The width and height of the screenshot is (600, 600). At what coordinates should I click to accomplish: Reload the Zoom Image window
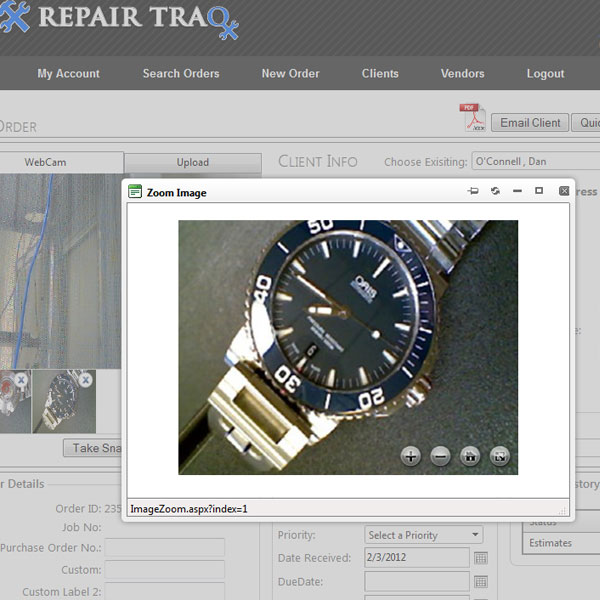[x=495, y=191]
